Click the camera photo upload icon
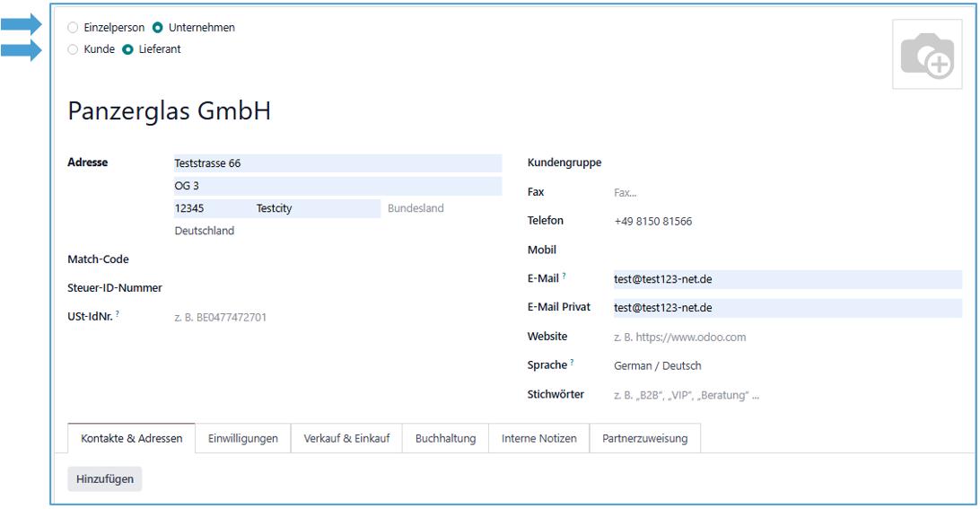 (924, 54)
